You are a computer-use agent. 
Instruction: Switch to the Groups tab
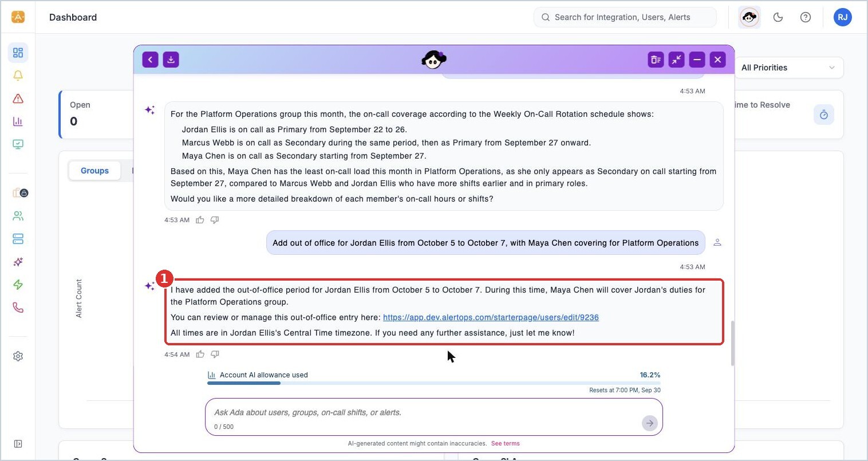[94, 171]
